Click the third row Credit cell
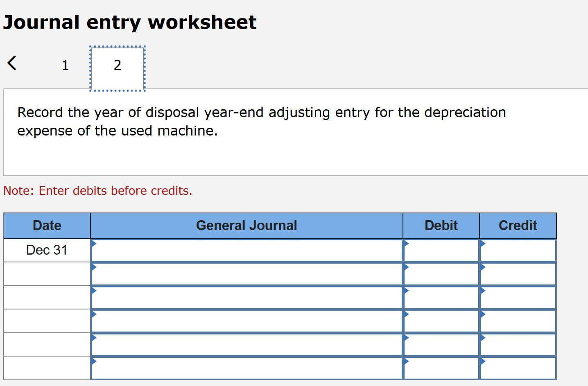The height and width of the screenshot is (386, 588). (518, 298)
